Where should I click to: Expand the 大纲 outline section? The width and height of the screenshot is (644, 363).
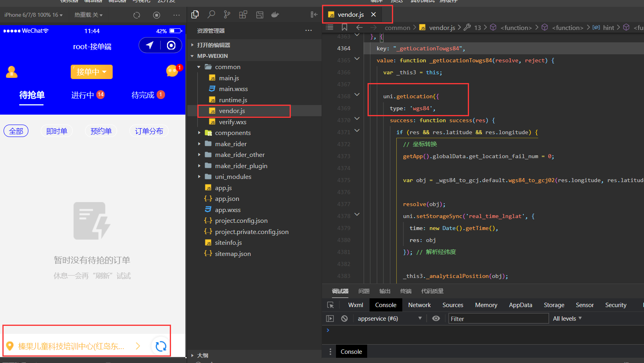(203, 355)
